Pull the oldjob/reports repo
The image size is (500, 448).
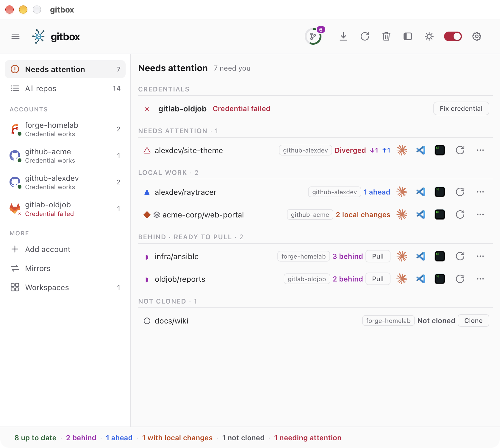(x=378, y=279)
